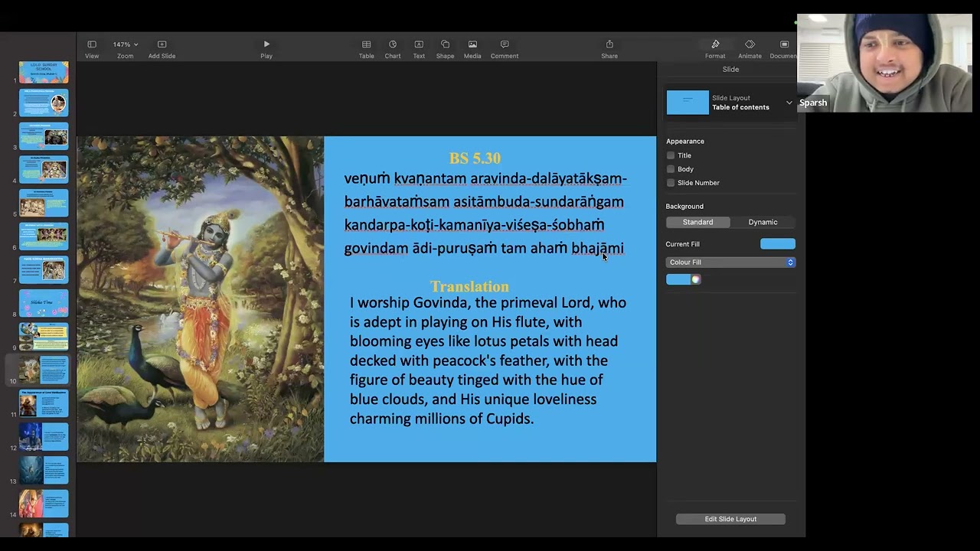The height and width of the screenshot is (551, 980).
Task: Select the Krishna painting on the slide
Action: [201, 299]
